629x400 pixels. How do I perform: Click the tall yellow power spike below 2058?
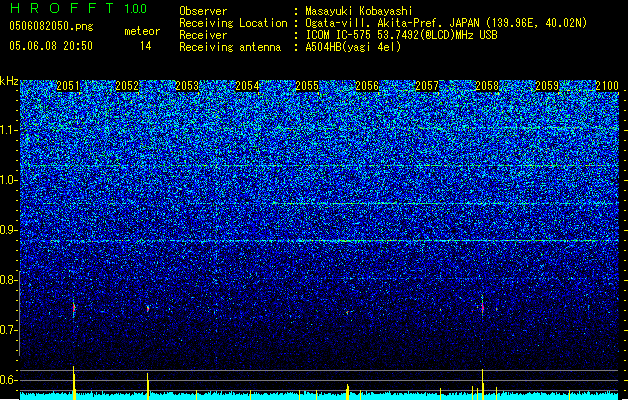(483, 384)
